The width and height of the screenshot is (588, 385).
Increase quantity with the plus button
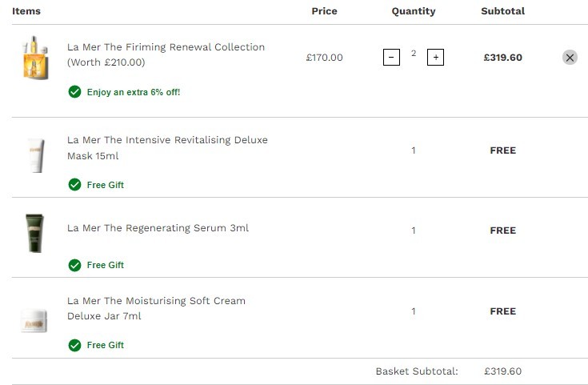(x=435, y=57)
